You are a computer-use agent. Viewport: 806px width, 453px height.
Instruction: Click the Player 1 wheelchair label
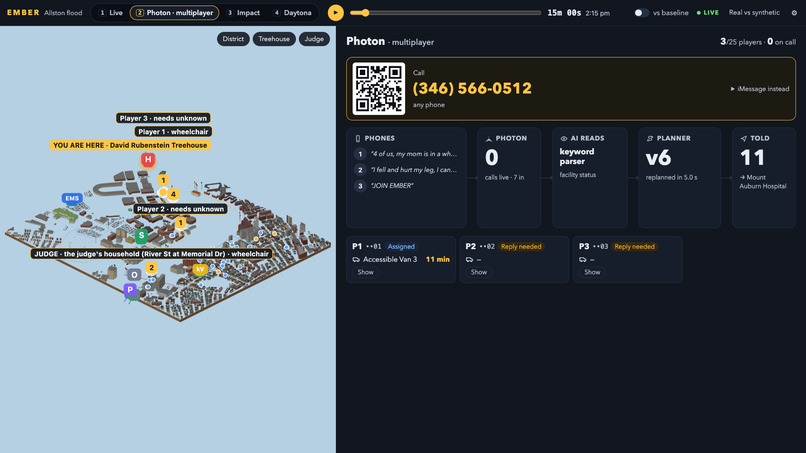pyautogui.click(x=173, y=132)
